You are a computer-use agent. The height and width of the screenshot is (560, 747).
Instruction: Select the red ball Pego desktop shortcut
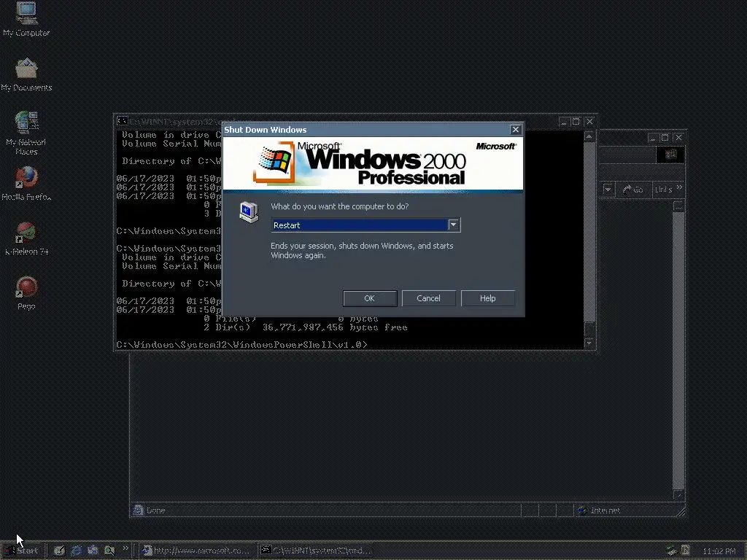[x=26, y=293]
